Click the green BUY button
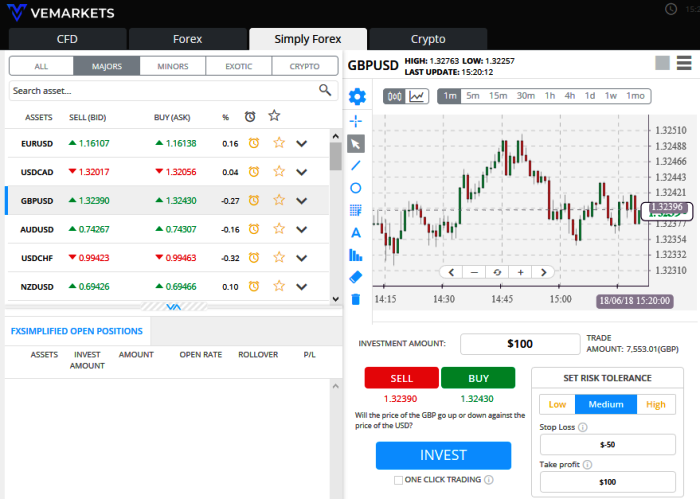Viewport: 700px width, 499px height. [x=478, y=378]
